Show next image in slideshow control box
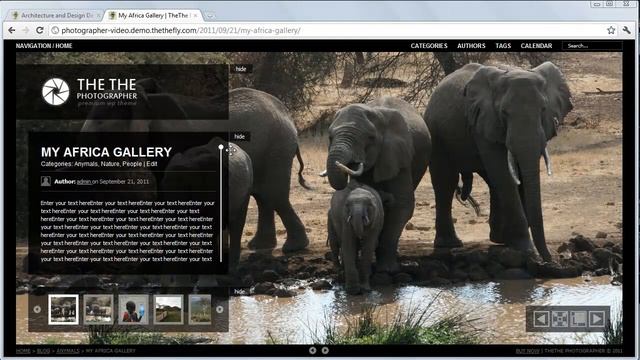Viewport: 640px width, 360px height. (597, 319)
